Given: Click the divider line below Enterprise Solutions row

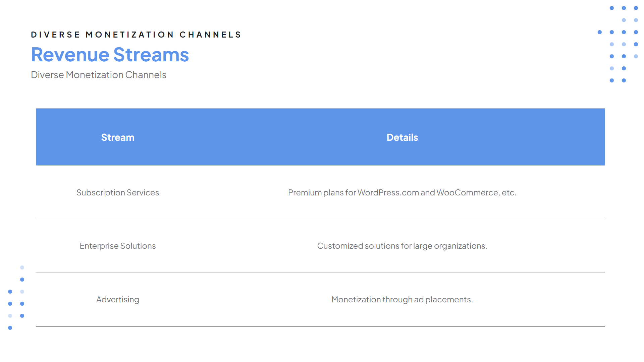Looking at the screenshot, I should coord(320,272).
